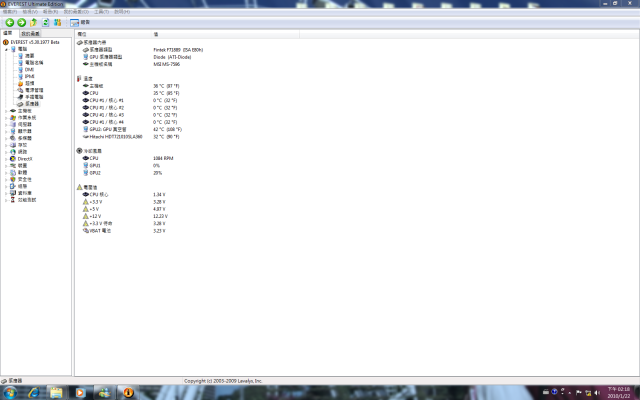640x400 pixels.
Task: Select the CPU fan RPM row
Action: [x=128, y=158]
